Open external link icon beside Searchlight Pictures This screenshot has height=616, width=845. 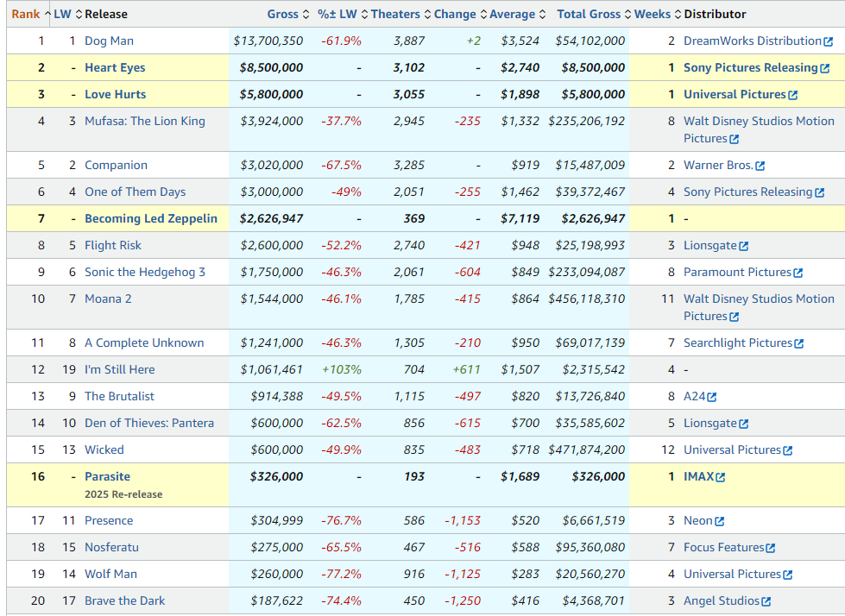pos(798,343)
